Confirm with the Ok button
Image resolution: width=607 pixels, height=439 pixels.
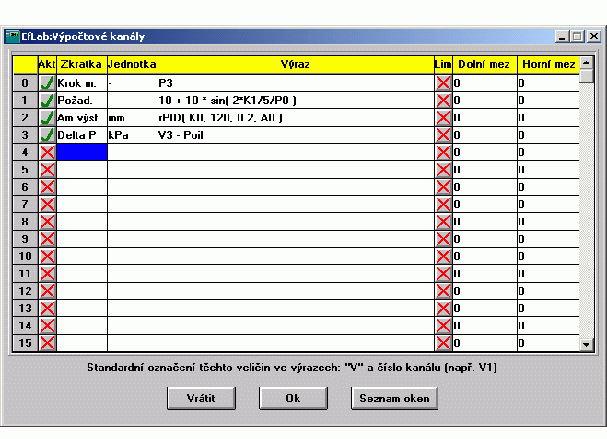[x=292, y=397]
